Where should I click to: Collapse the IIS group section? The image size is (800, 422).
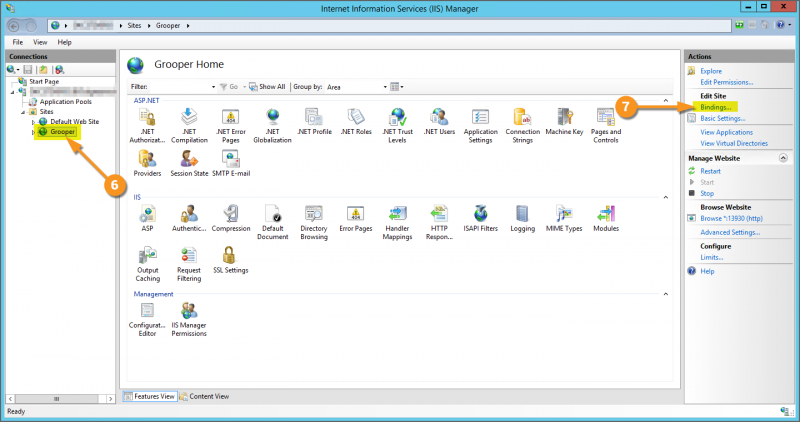(x=665, y=197)
